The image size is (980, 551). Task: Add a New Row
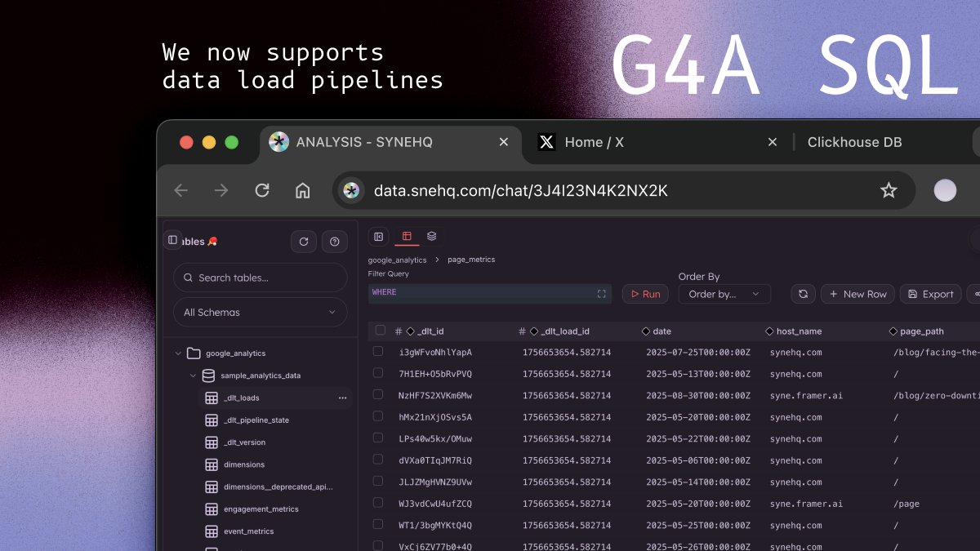click(x=857, y=294)
